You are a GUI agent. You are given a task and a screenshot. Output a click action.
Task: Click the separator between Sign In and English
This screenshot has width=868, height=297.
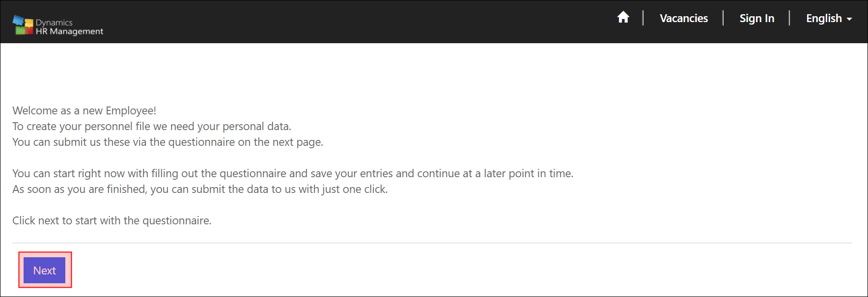point(789,18)
